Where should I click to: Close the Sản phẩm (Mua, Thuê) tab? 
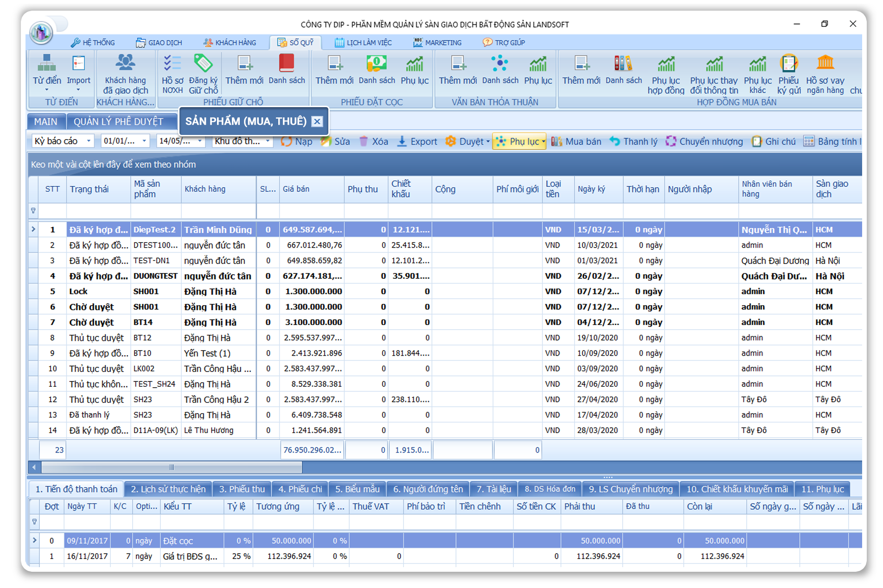click(317, 121)
